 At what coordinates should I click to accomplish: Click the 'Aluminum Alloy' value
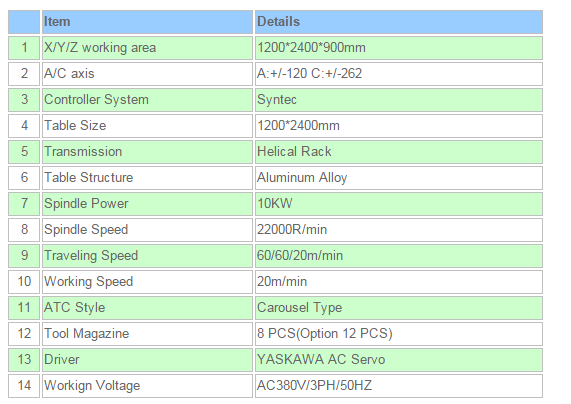[399, 178]
